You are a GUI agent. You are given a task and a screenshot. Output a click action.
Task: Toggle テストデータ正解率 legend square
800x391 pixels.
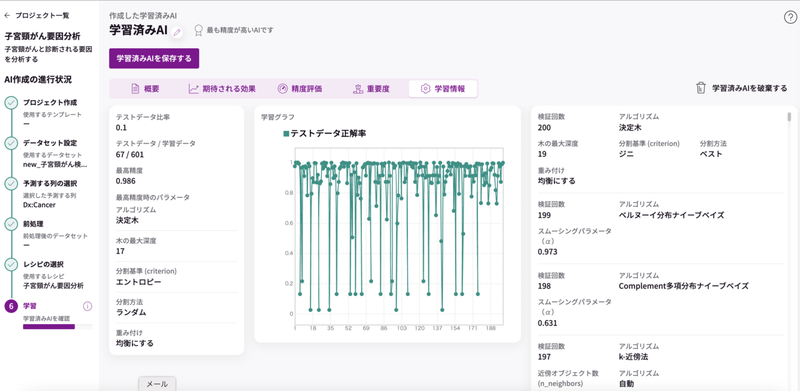coord(286,134)
